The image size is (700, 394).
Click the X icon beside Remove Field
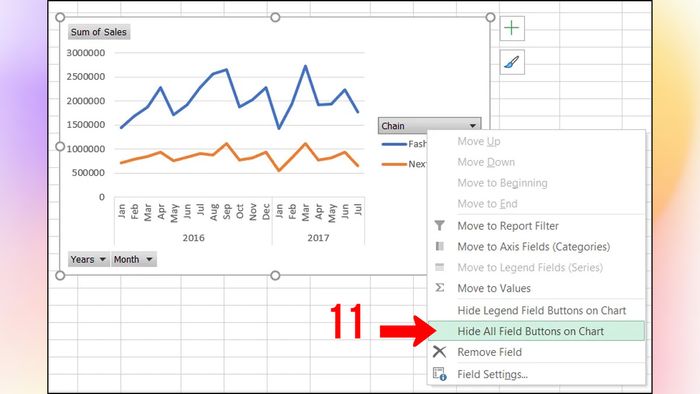[439, 352]
